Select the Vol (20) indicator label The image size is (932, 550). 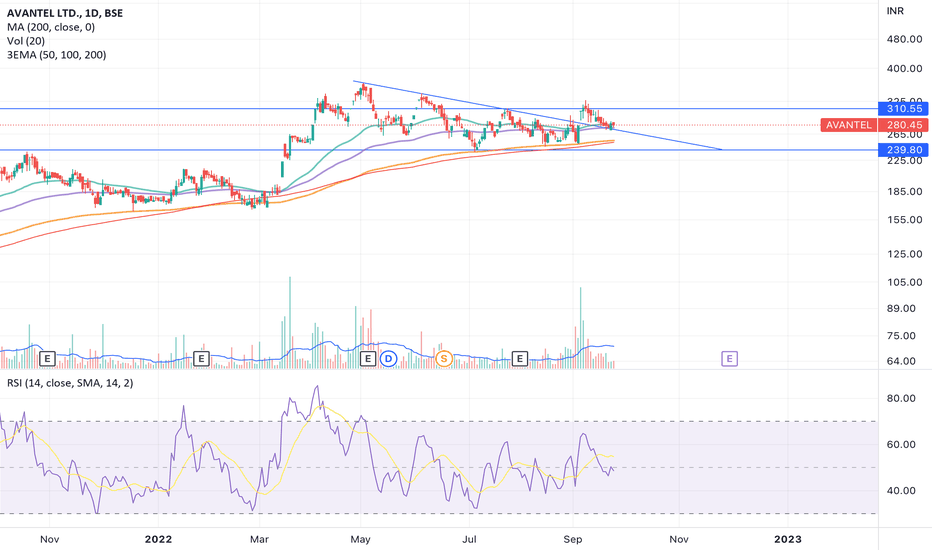pos(26,41)
